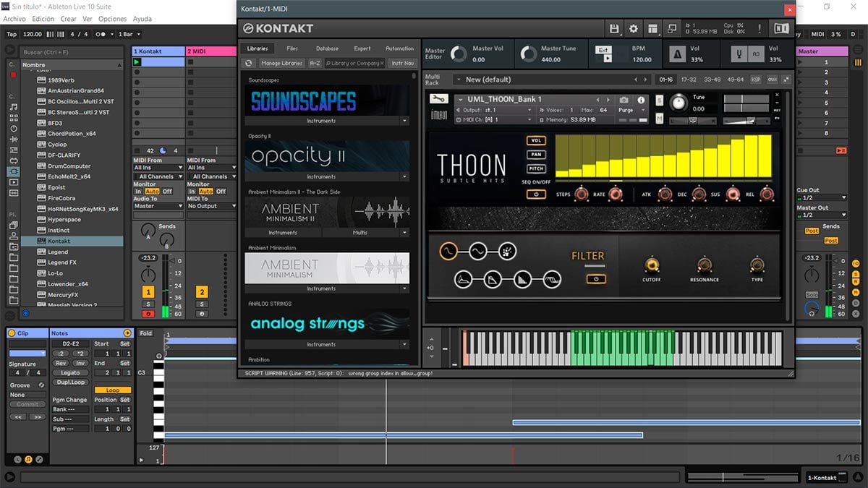Open Ableton Sounds category icon in browser

(x=14, y=106)
